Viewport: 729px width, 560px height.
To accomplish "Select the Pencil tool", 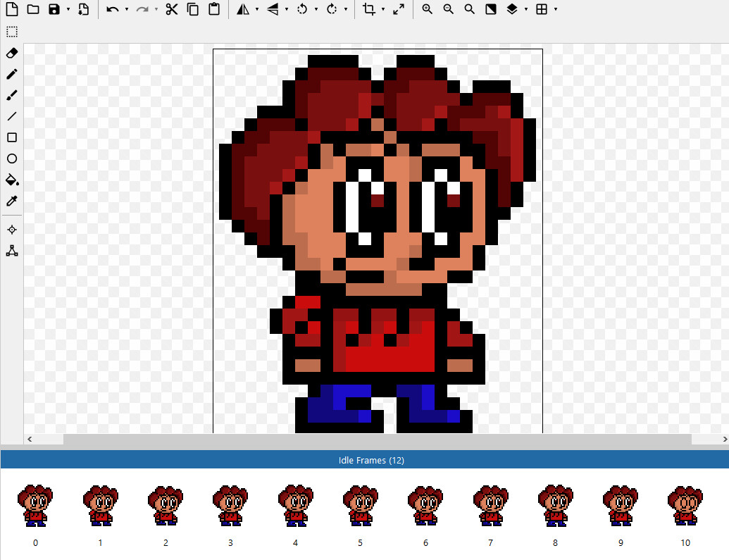I will pos(11,74).
